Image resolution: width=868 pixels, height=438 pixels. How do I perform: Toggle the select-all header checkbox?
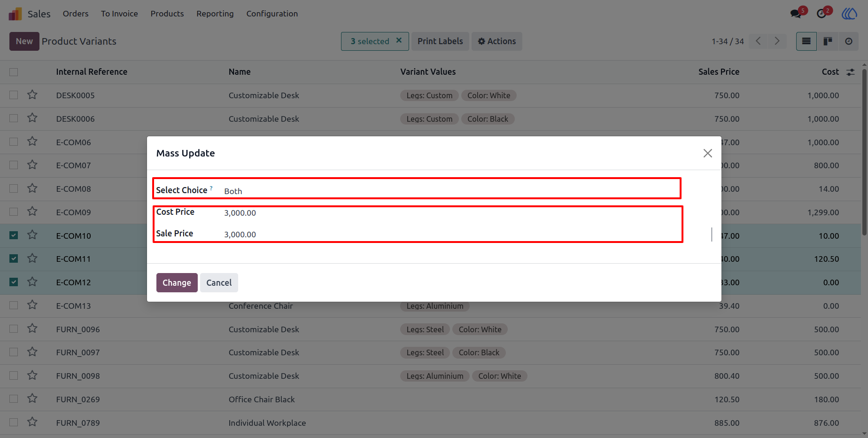14,72
